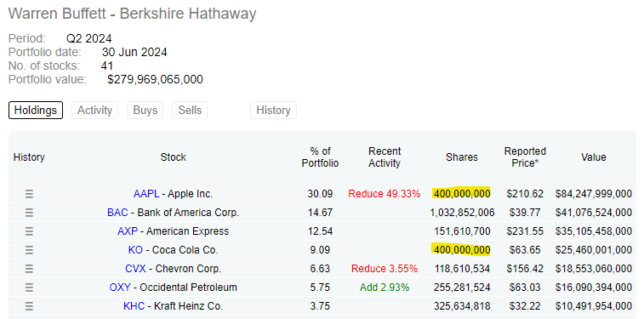Click Coca Cola's 9.09 percentage

(321, 250)
